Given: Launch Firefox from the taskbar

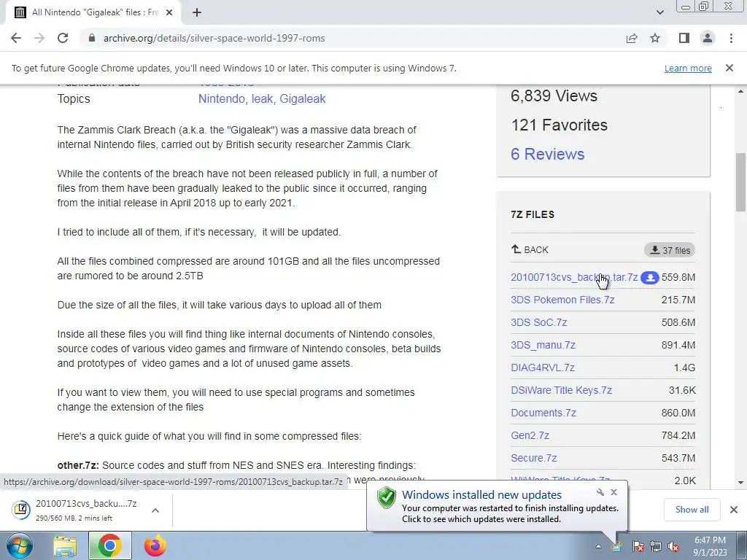Looking at the screenshot, I should click(x=155, y=545).
